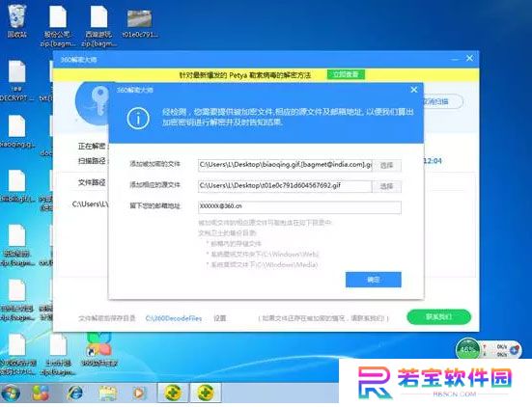Click green 立即查看 button in yellow banner
532x407 pixels.
pos(346,74)
